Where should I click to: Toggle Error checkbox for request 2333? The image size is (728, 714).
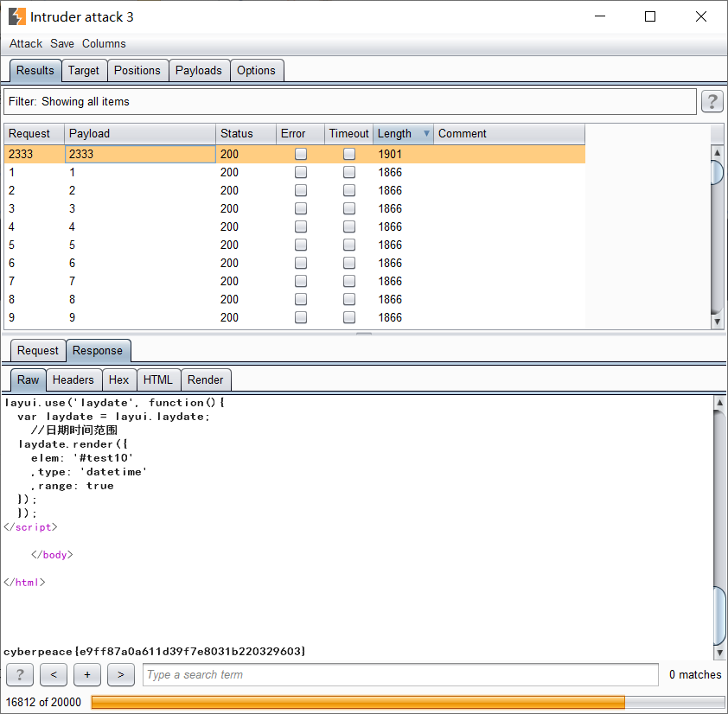click(301, 154)
